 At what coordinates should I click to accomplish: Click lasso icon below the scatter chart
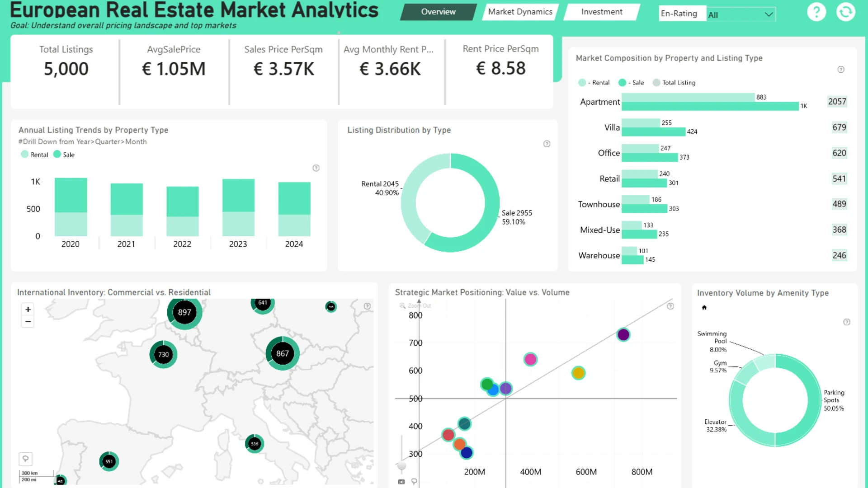click(x=414, y=482)
